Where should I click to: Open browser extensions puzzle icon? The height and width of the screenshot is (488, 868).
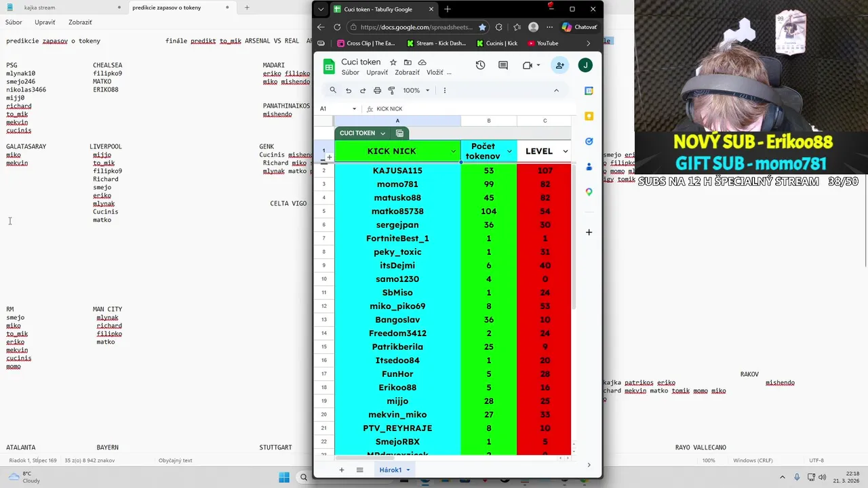499,27
